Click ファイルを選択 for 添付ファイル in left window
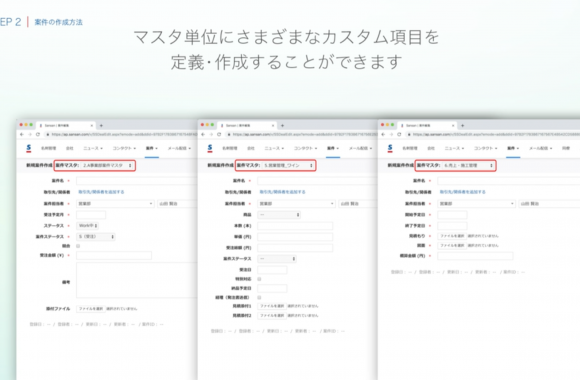Viewport: 580px width, 380px height. click(91, 308)
